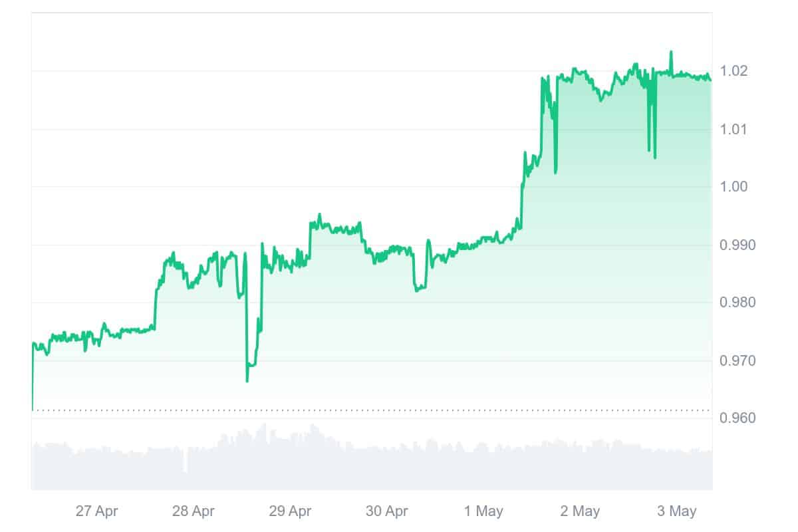
Task: Select the 2 May date label
Action: click(580, 511)
